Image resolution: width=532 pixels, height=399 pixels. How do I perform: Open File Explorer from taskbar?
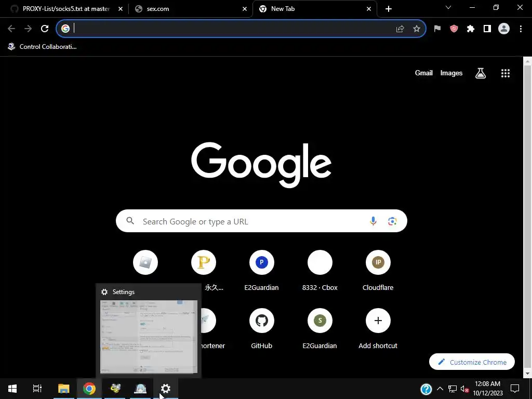click(63, 389)
